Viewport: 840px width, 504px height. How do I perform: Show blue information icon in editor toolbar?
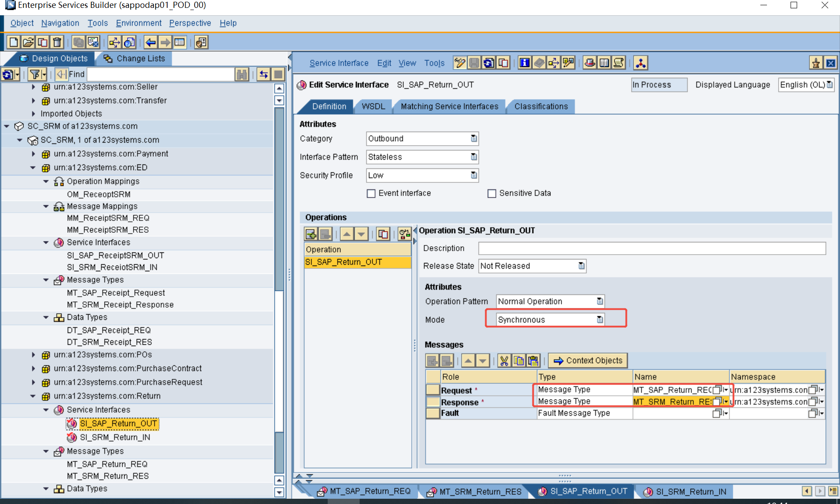point(525,63)
